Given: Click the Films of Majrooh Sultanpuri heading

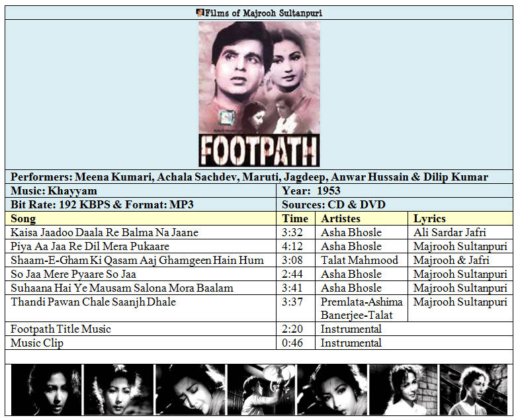Looking at the screenshot, I should point(263,13).
